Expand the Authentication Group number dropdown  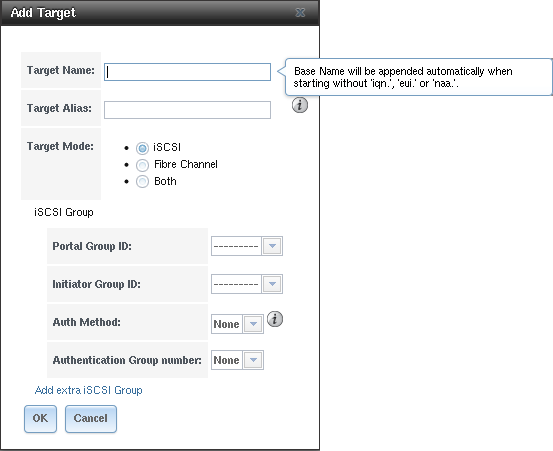pyautogui.click(x=253, y=360)
